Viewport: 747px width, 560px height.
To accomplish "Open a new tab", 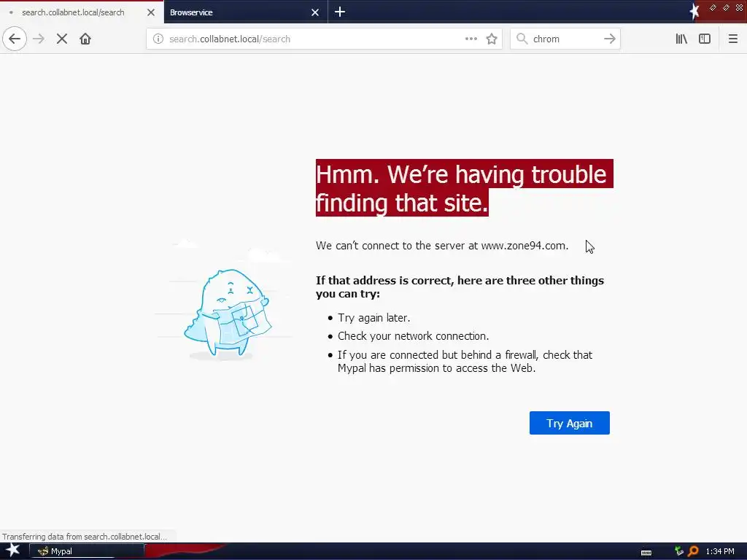I will coord(340,12).
